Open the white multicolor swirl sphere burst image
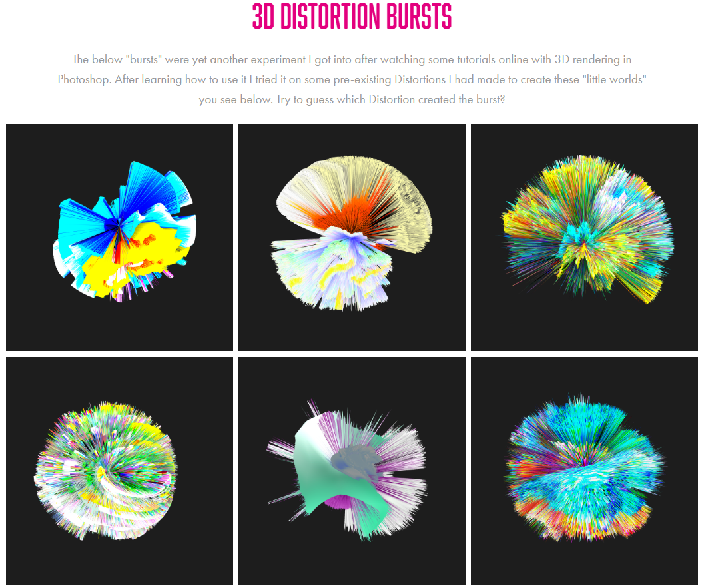Viewport: 704px width, 588px height. pos(119,470)
